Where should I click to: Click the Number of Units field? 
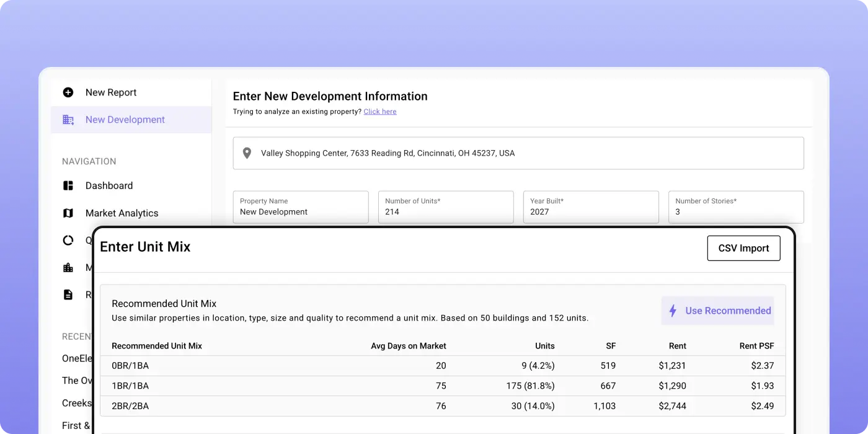click(x=446, y=207)
